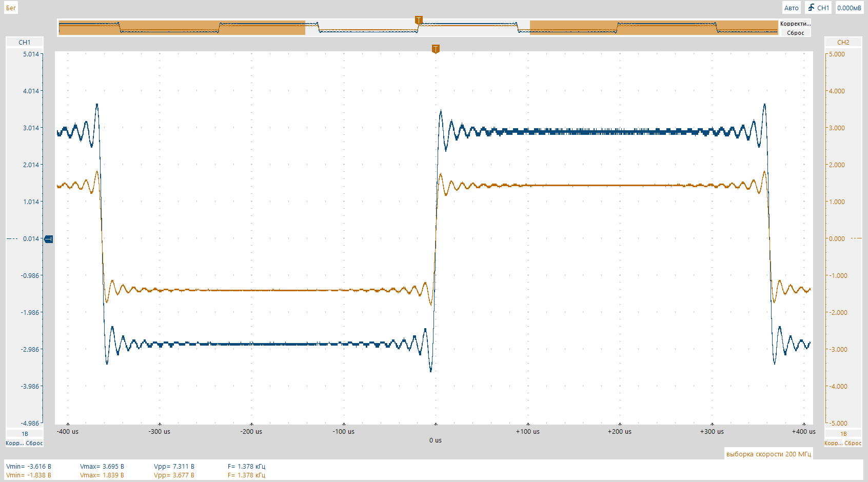Click the CH1 1В volts-per-division value

(25, 434)
